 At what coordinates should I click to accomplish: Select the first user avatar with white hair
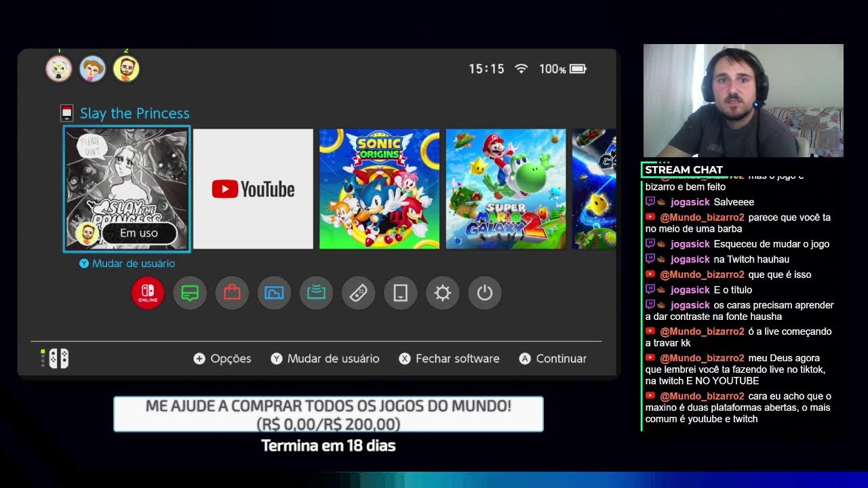(59, 68)
